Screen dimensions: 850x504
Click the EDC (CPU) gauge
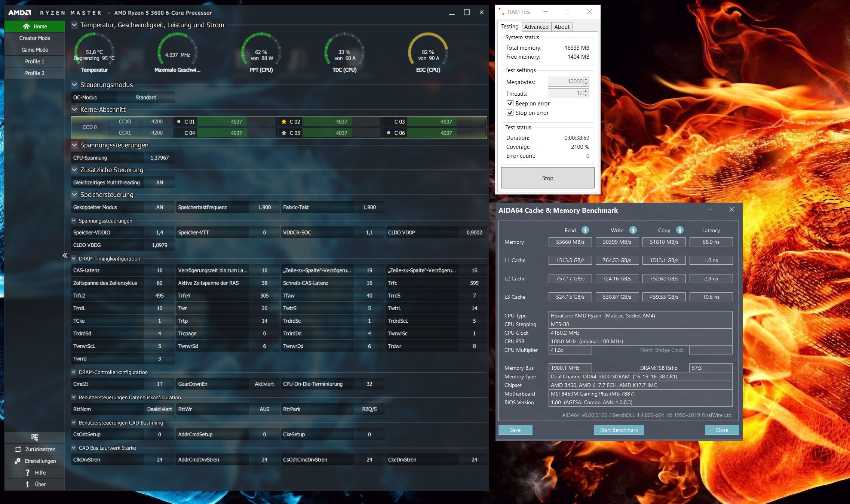coord(428,53)
